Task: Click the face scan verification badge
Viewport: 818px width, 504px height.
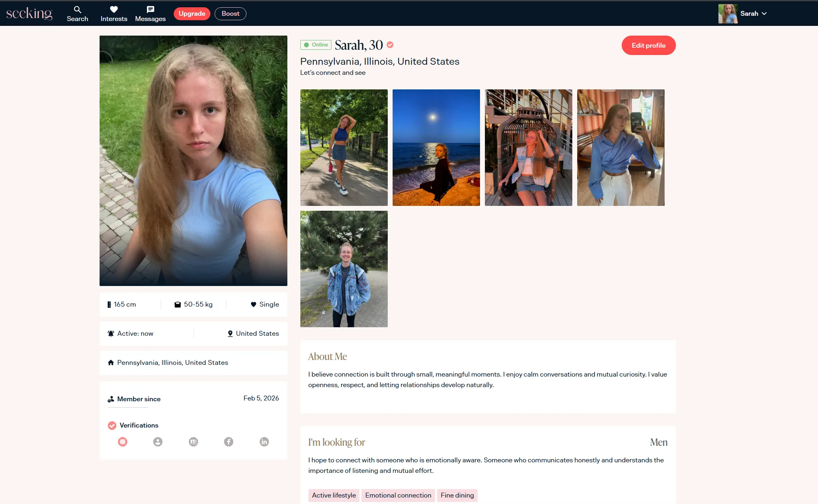Action: click(123, 442)
